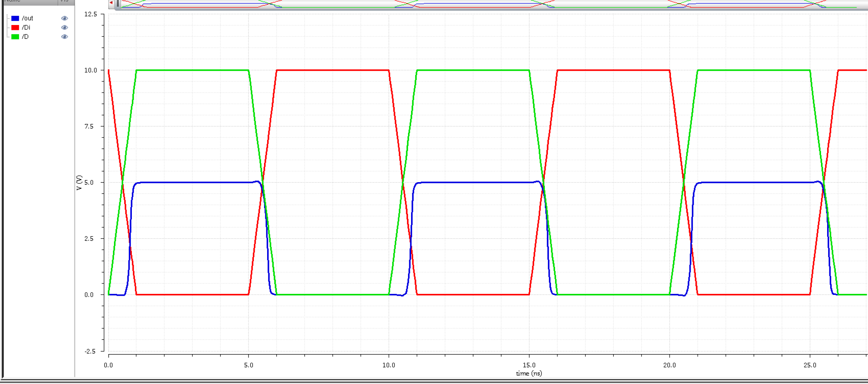Select the /D signal name in legend
The height and width of the screenshot is (384, 868).
pos(25,37)
